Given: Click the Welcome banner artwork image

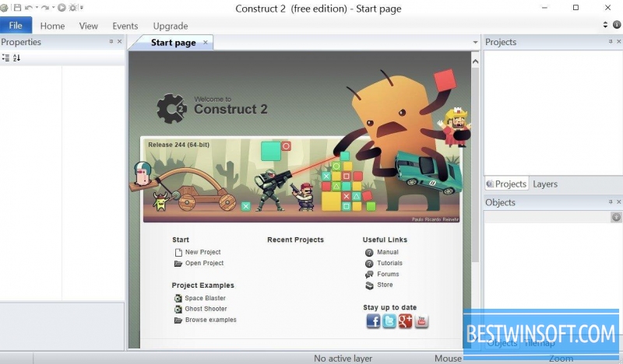Looking at the screenshot, I should pyautogui.click(x=301, y=179).
